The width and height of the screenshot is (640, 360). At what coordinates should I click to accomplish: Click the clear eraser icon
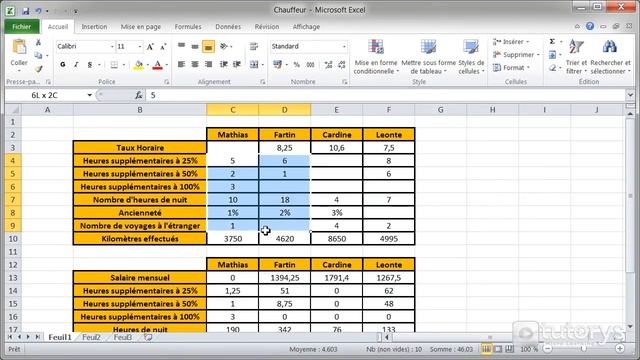(552, 68)
